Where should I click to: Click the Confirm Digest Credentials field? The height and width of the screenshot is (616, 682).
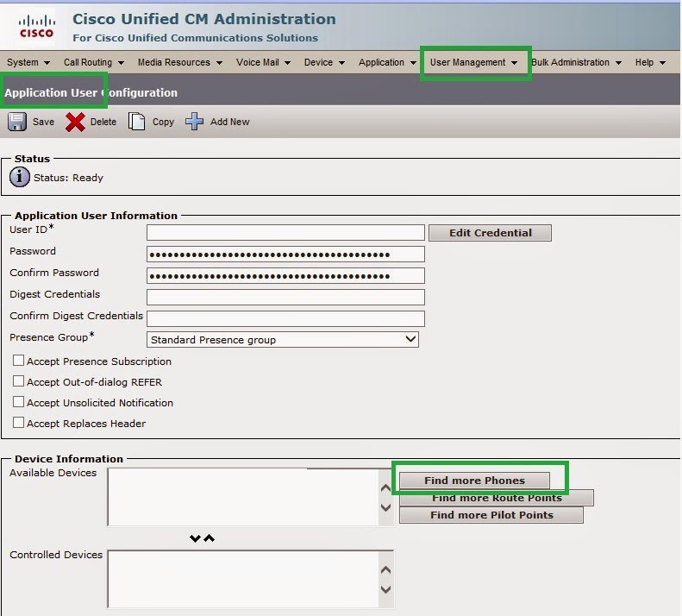point(285,318)
